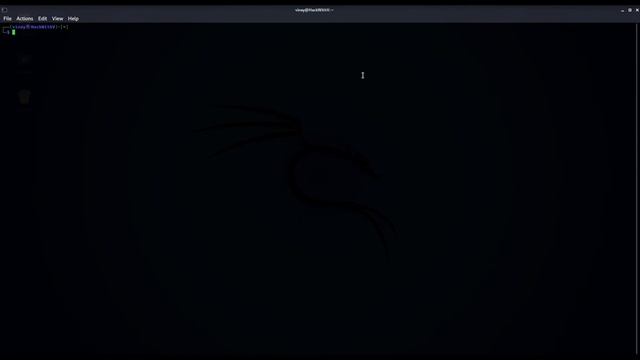Open the Edit menu
640x360 pixels.
point(42,19)
